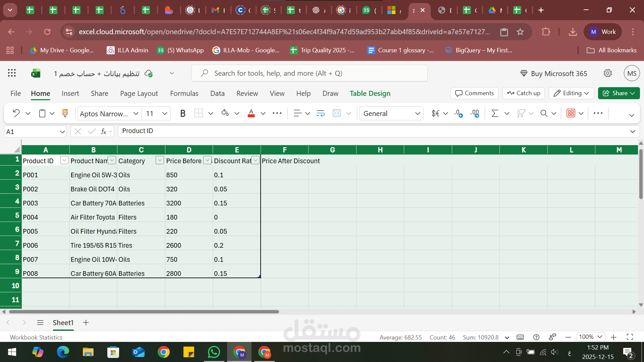Click the Fill Color bucket icon
This screenshot has height=362, width=644.
[225, 113]
